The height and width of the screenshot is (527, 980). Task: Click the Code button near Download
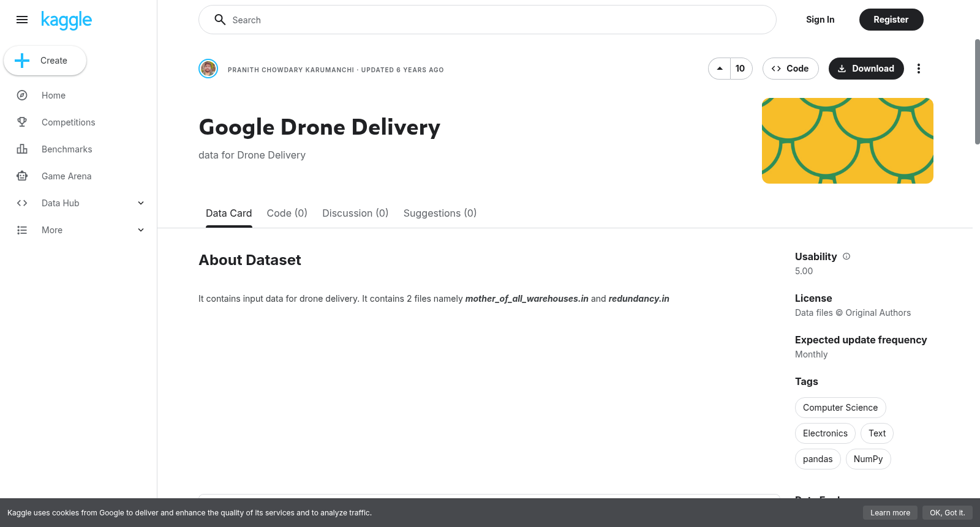(x=790, y=69)
